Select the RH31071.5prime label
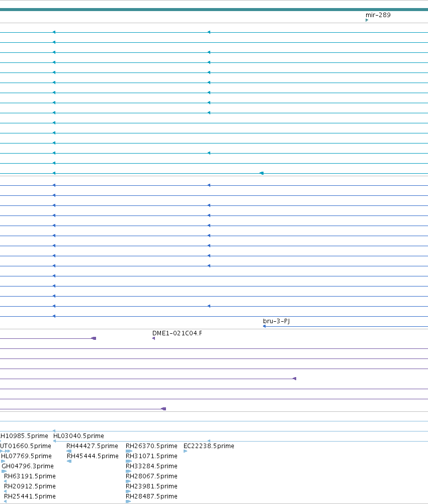 (x=151, y=456)
